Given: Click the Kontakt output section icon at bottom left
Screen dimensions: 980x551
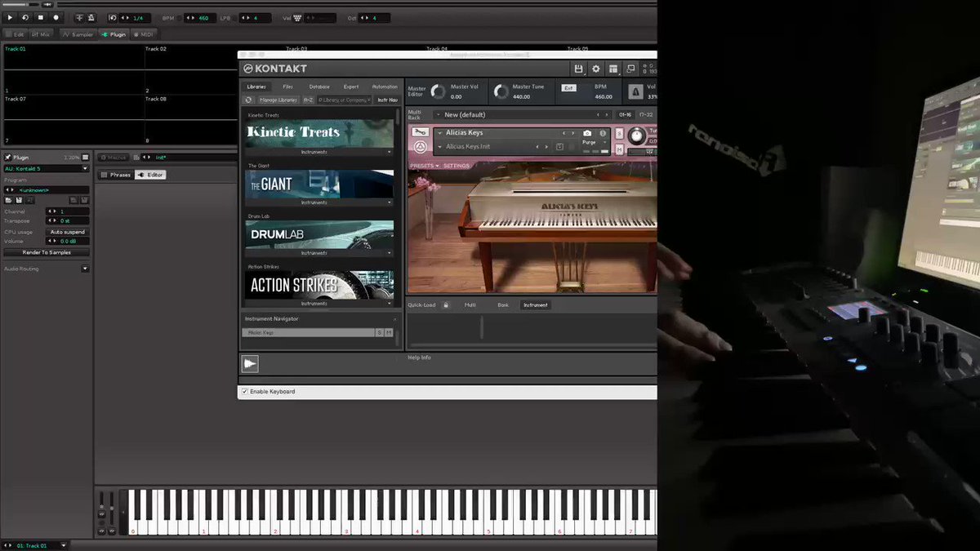Looking at the screenshot, I should (250, 364).
